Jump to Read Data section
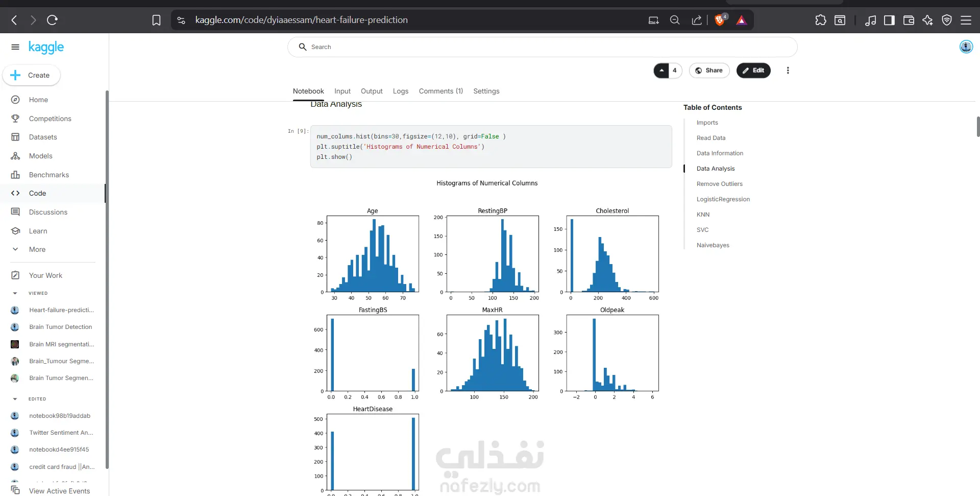The image size is (980, 496). [x=711, y=138]
